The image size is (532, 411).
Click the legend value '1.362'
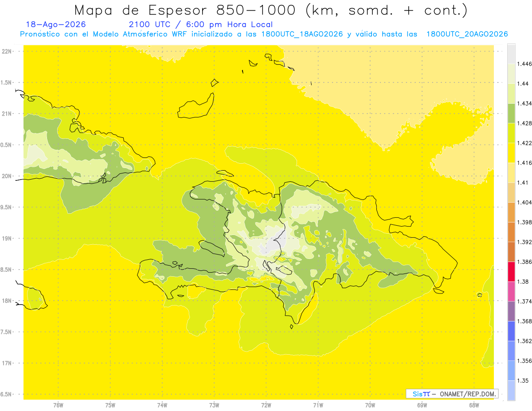pos(524,341)
